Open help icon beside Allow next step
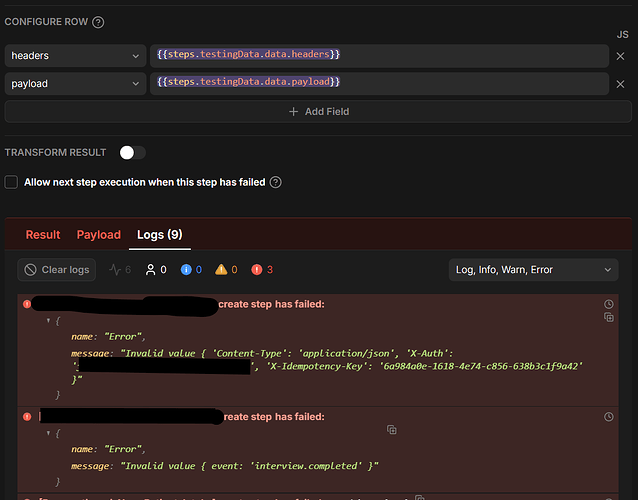This screenshot has height=500, width=638. click(275, 182)
